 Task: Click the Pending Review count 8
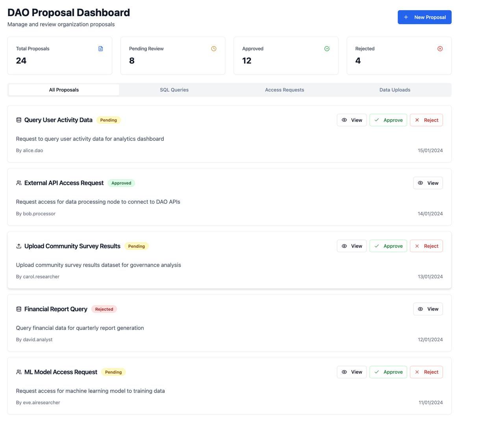[x=132, y=61]
